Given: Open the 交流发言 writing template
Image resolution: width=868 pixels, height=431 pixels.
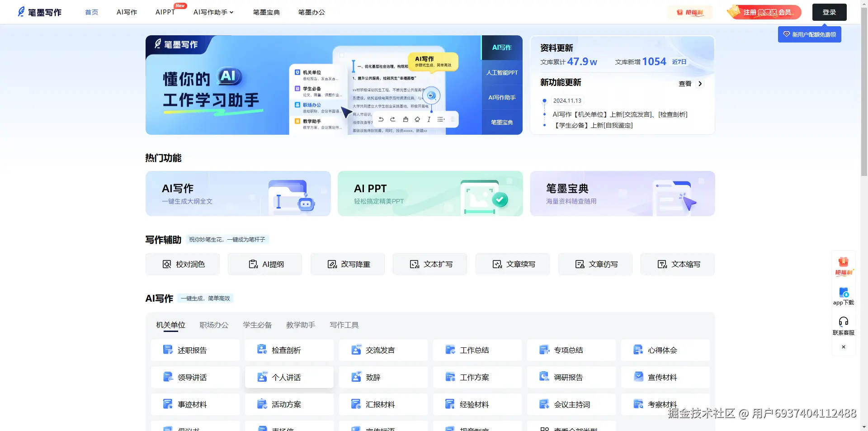Looking at the screenshot, I should click(x=383, y=350).
